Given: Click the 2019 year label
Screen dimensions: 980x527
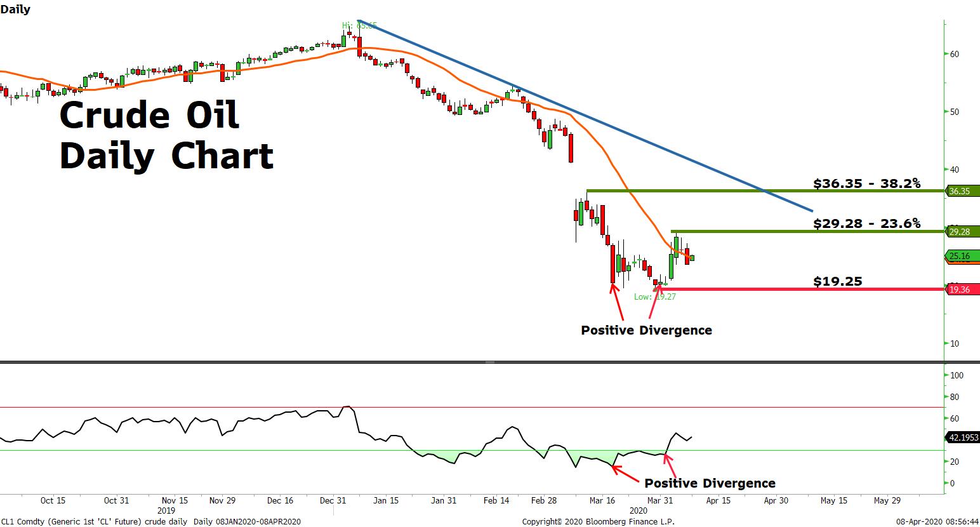Looking at the screenshot, I should click(x=166, y=510).
